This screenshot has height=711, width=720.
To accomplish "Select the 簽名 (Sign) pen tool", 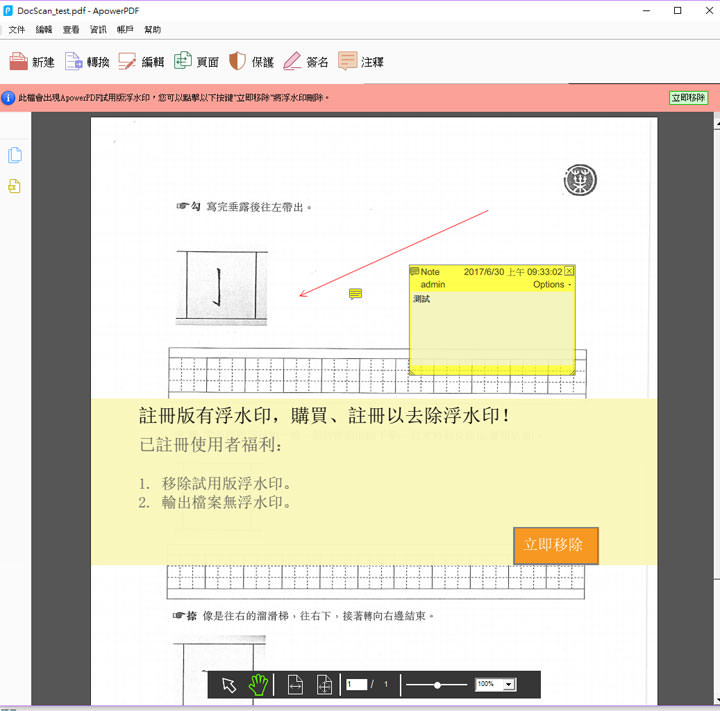I will tap(306, 62).
